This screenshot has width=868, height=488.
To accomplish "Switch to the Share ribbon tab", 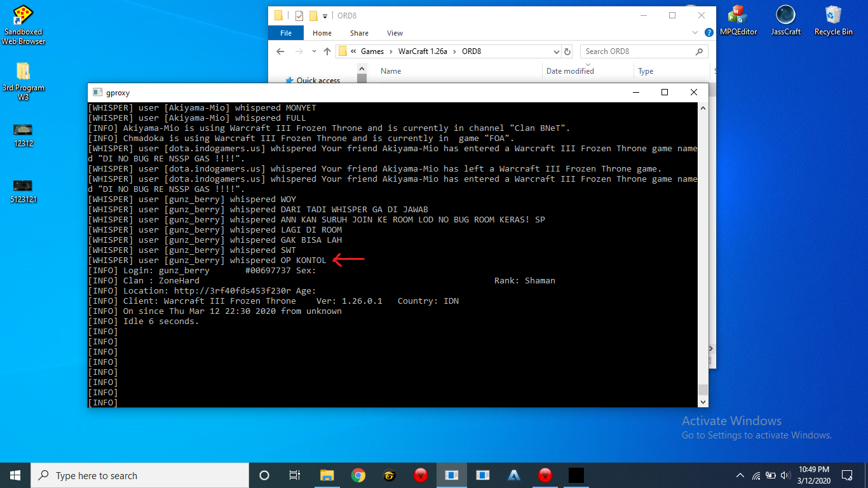I will click(x=359, y=33).
